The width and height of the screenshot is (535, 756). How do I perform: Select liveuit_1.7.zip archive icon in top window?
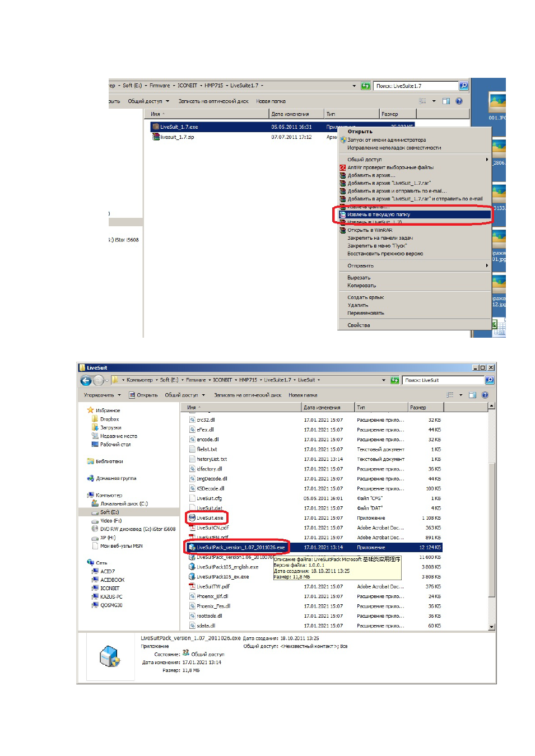coord(156,137)
